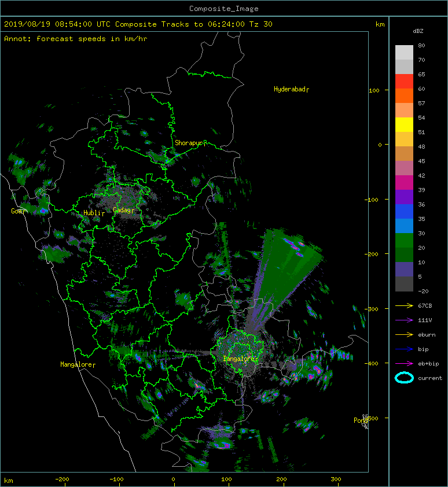Pick the violet purple swatch under 39
448x487 pixels.
(404, 197)
